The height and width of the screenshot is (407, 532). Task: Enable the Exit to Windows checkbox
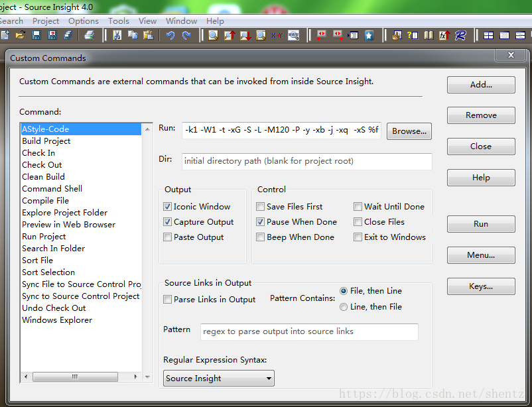(x=358, y=237)
